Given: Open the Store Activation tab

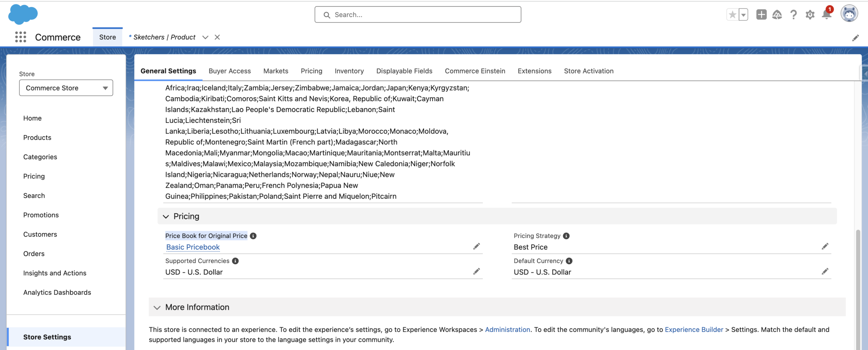Looking at the screenshot, I should tap(589, 71).
